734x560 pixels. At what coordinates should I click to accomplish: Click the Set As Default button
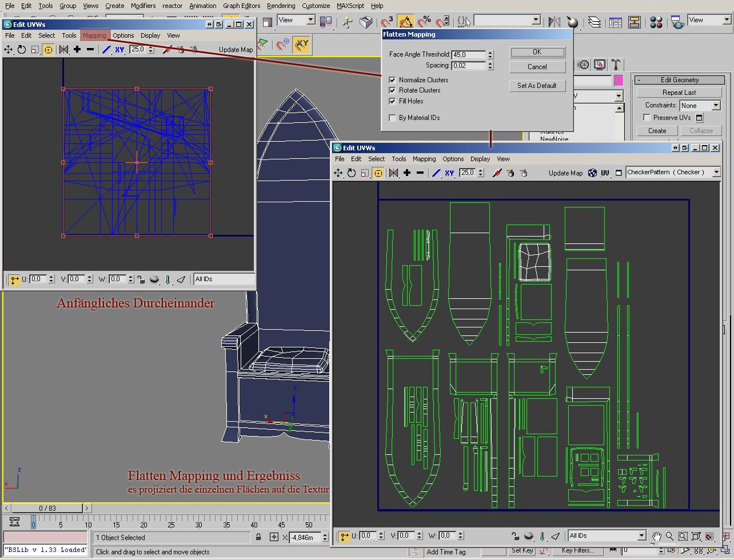537,86
